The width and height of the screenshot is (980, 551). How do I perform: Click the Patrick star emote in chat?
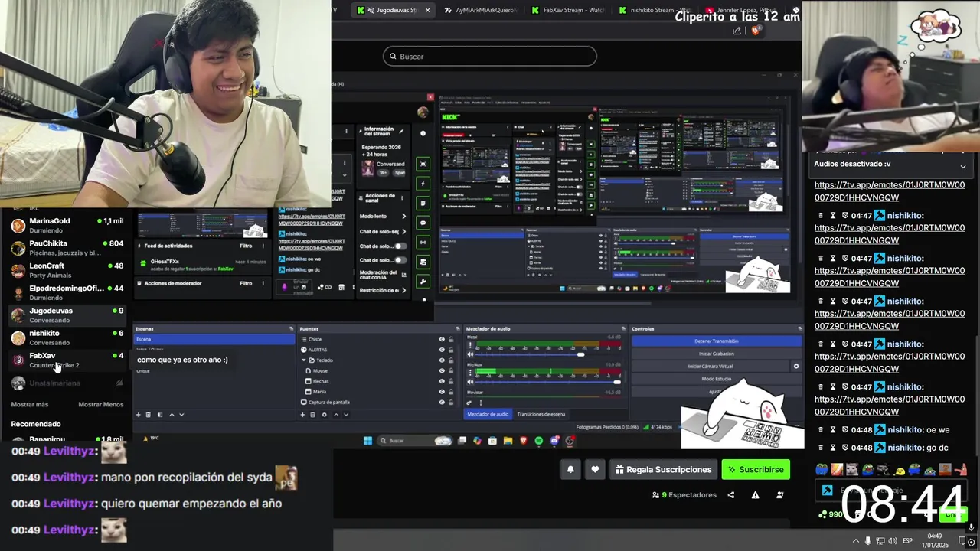coord(960,470)
